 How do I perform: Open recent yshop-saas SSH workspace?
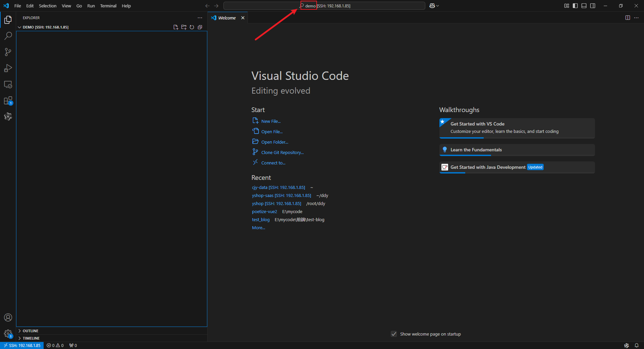click(x=281, y=195)
